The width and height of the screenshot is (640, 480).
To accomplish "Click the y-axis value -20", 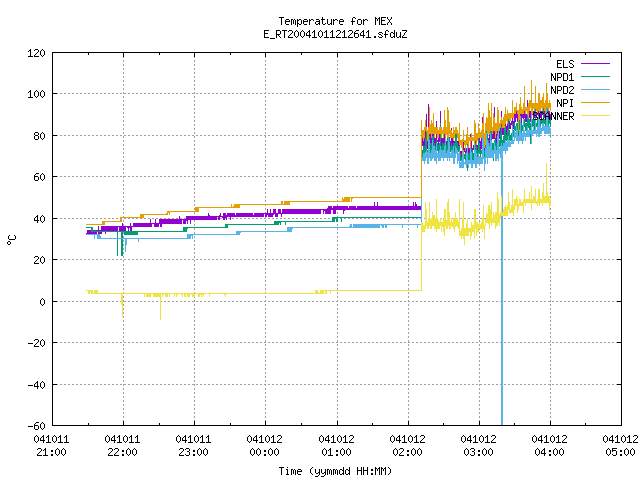I will (x=36, y=343).
